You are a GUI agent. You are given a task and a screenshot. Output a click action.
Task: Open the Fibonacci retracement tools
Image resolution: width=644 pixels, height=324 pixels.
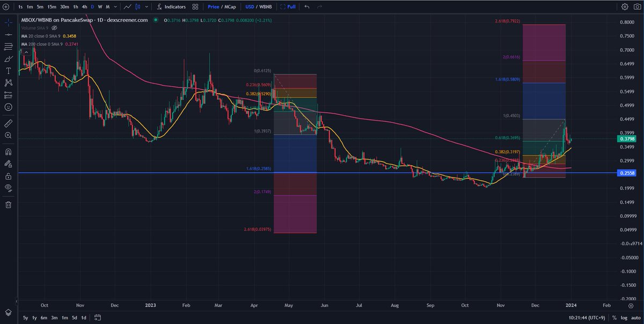click(x=8, y=47)
